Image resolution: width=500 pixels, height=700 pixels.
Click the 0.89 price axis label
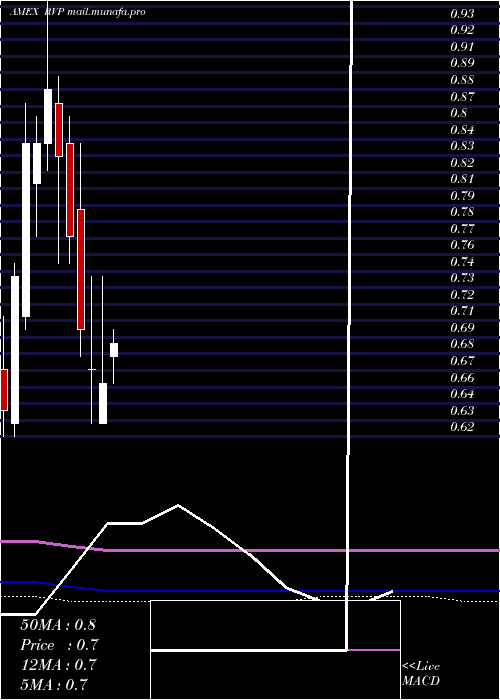[462, 63]
